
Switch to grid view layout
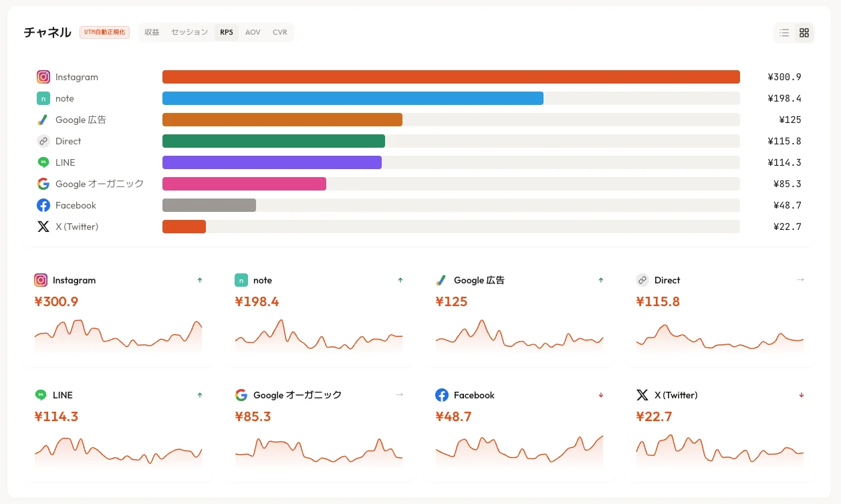[804, 33]
